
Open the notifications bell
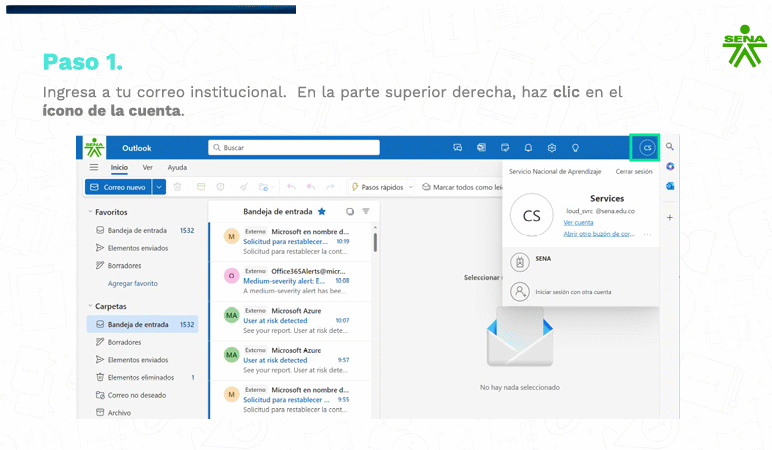click(x=528, y=148)
